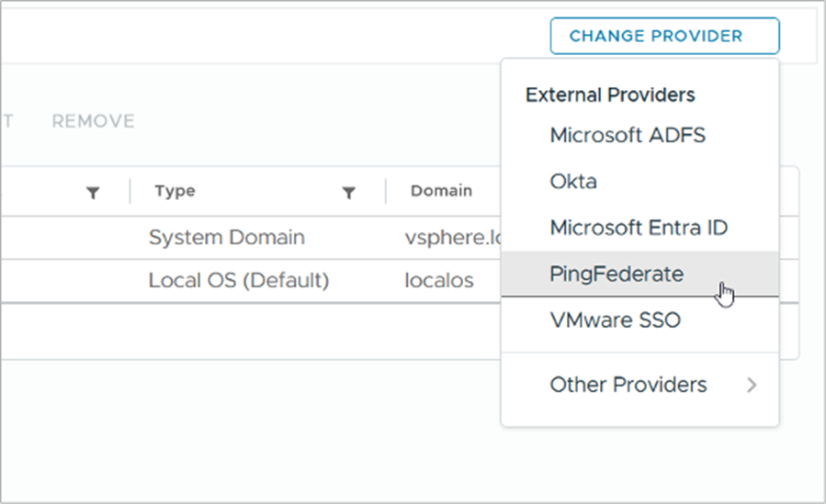Select the Microsoft Entra ID option
Image resolution: width=826 pixels, height=504 pixels.
[639, 228]
